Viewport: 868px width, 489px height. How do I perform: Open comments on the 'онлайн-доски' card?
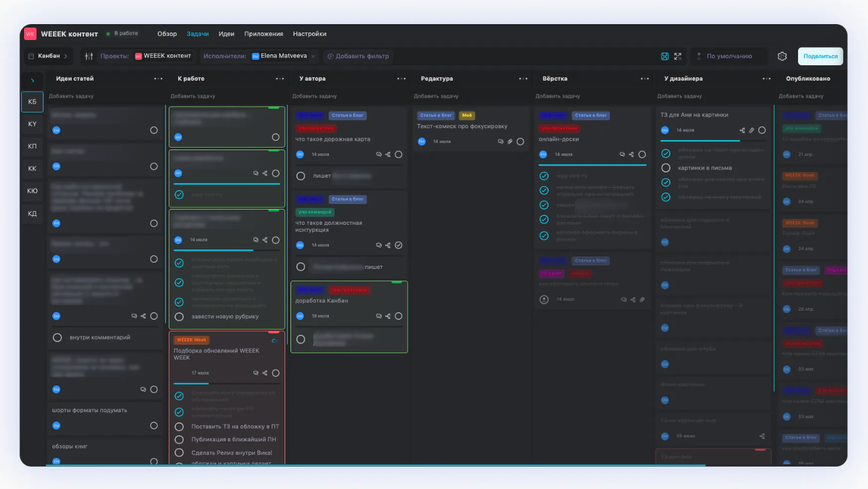click(x=622, y=155)
